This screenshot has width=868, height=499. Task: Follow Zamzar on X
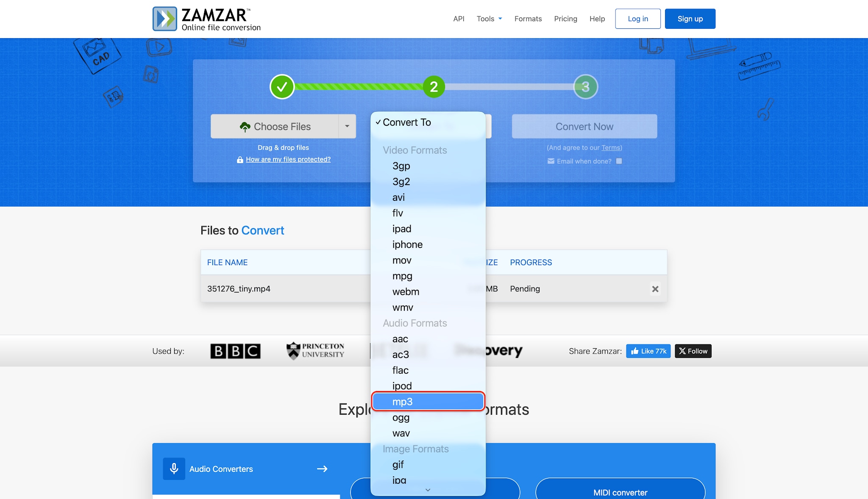click(x=693, y=351)
